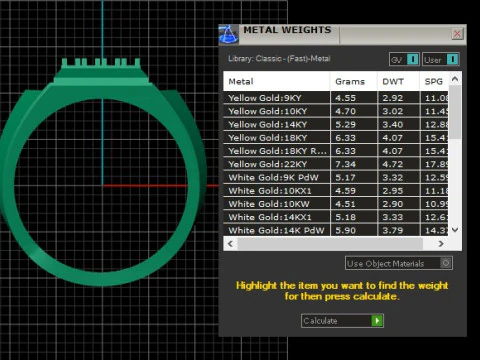
Task: Click the horizontal scroll right arrow
Action: (x=441, y=244)
